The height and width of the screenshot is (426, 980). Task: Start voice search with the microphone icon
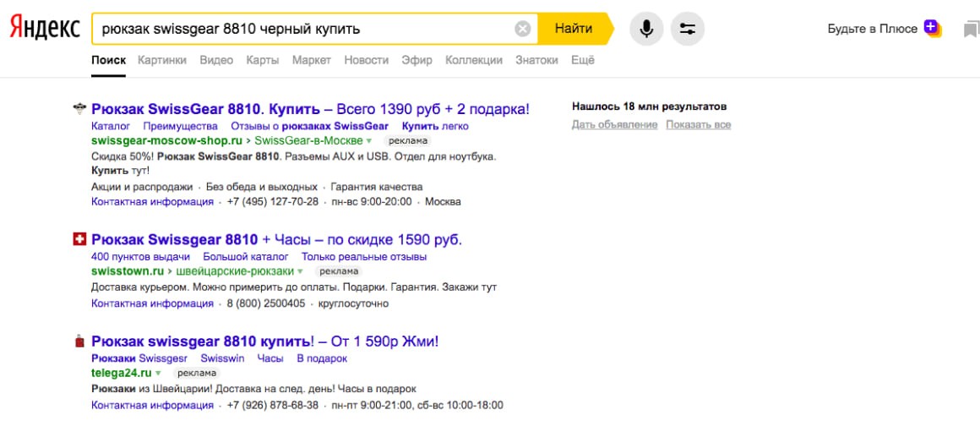(646, 29)
